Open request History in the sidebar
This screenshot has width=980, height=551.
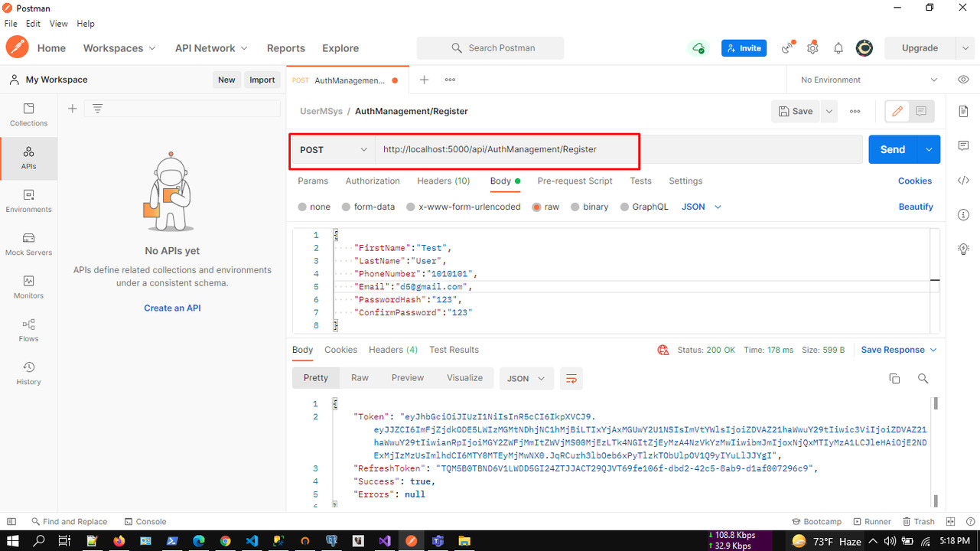tap(28, 373)
